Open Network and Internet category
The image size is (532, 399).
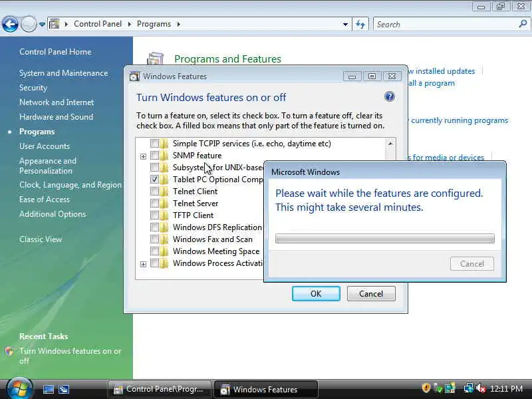57,102
